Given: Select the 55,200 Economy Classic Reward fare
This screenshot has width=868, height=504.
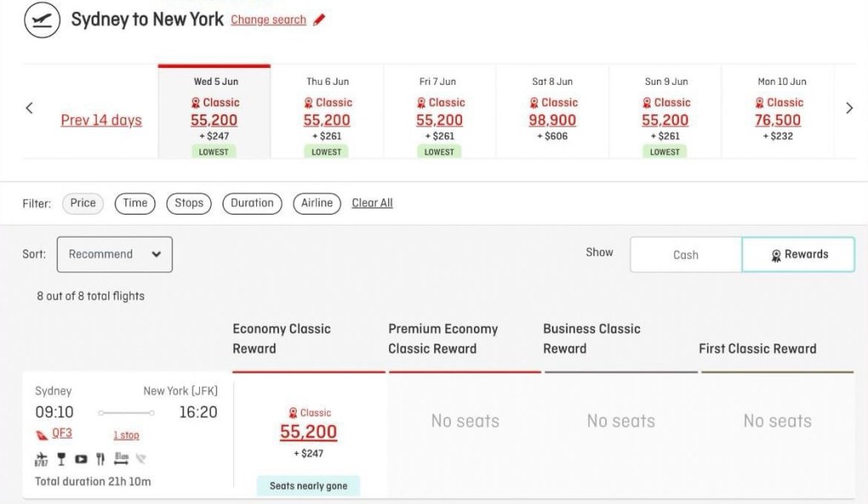Looking at the screenshot, I should click(x=309, y=432).
